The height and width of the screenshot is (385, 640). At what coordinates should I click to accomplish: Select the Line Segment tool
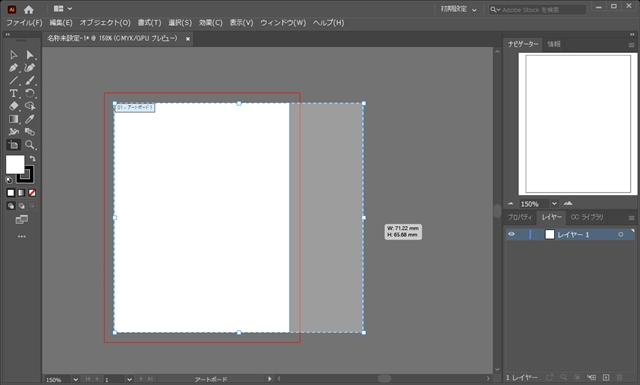13,80
